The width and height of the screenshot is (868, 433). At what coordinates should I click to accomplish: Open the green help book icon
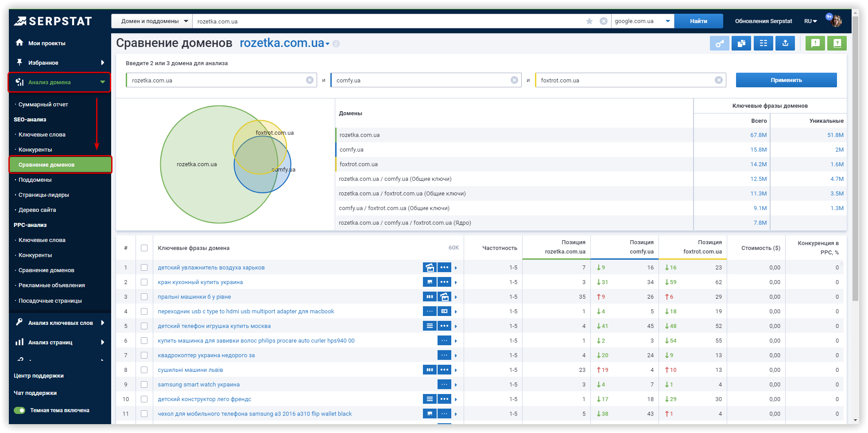click(837, 43)
